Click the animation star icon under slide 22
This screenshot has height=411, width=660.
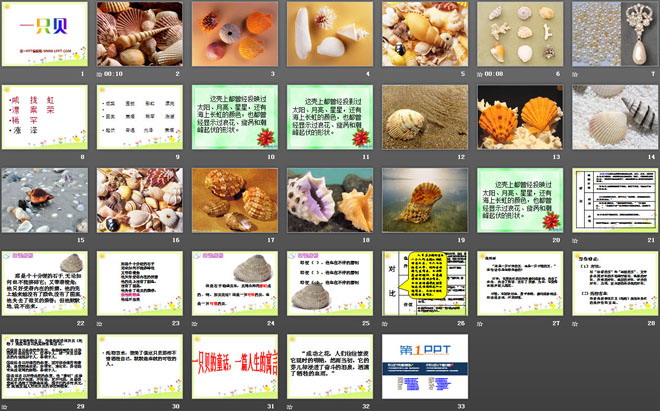pyautogui.click(x=7, y=322)
